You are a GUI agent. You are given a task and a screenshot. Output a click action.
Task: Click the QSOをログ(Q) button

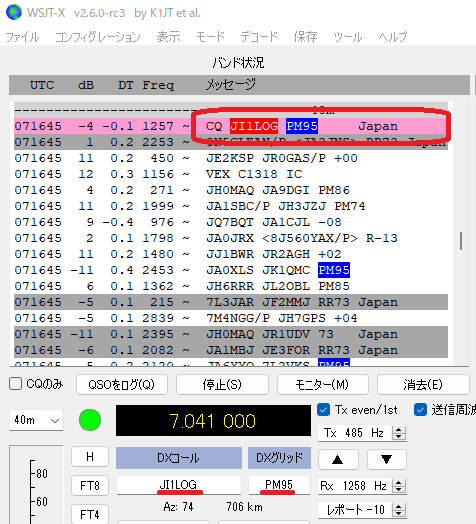122,385
